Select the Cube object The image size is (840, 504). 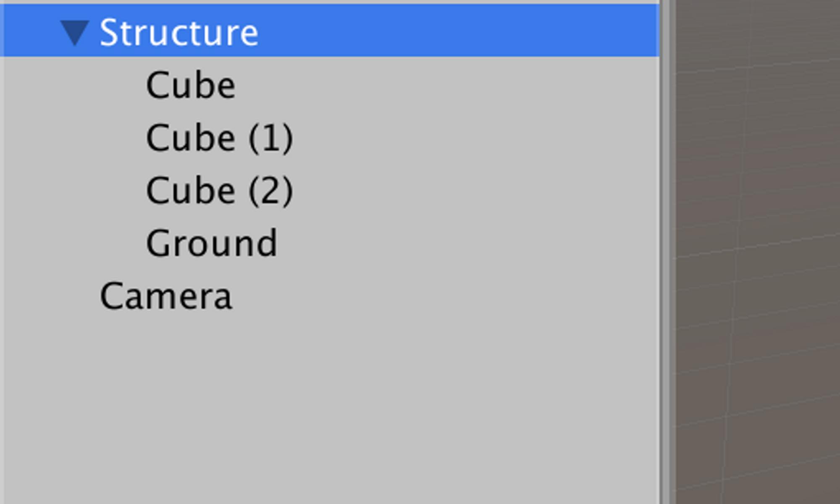click(190, 85)
